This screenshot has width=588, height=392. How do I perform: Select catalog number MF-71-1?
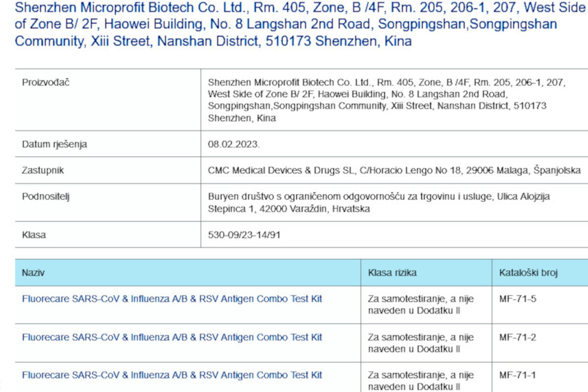coord(517,375)
